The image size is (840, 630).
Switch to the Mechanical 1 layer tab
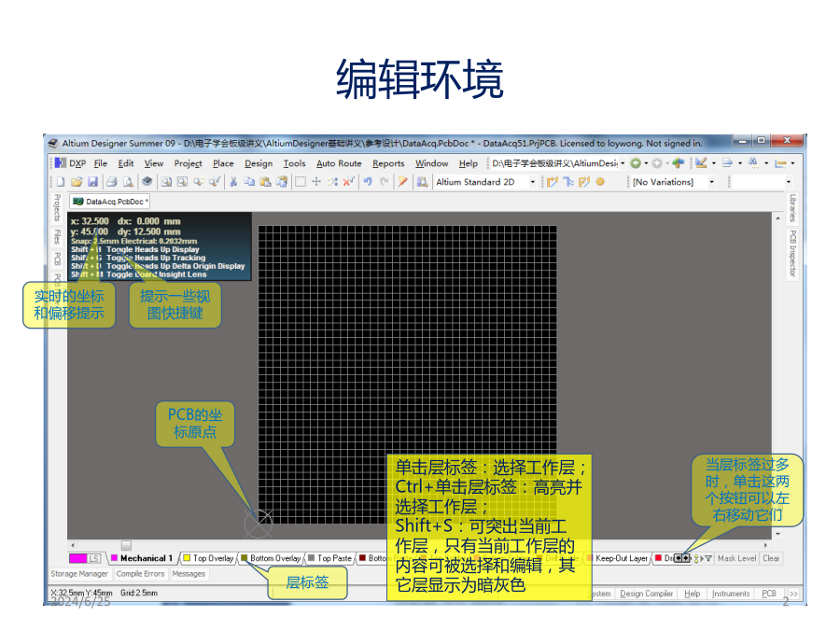(x=142, y=558)
